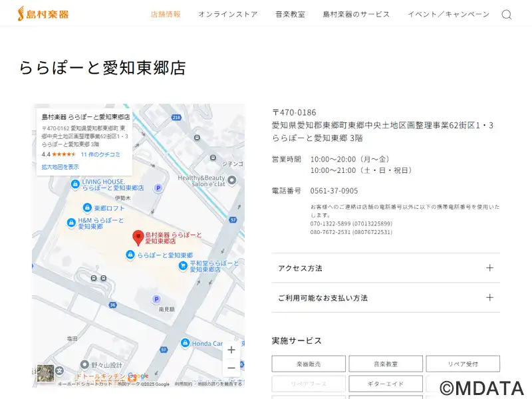Click the postal code 〒470-0186
This screenshot has height=399, width=532.
pyautogui.click(x=294, y=112)
